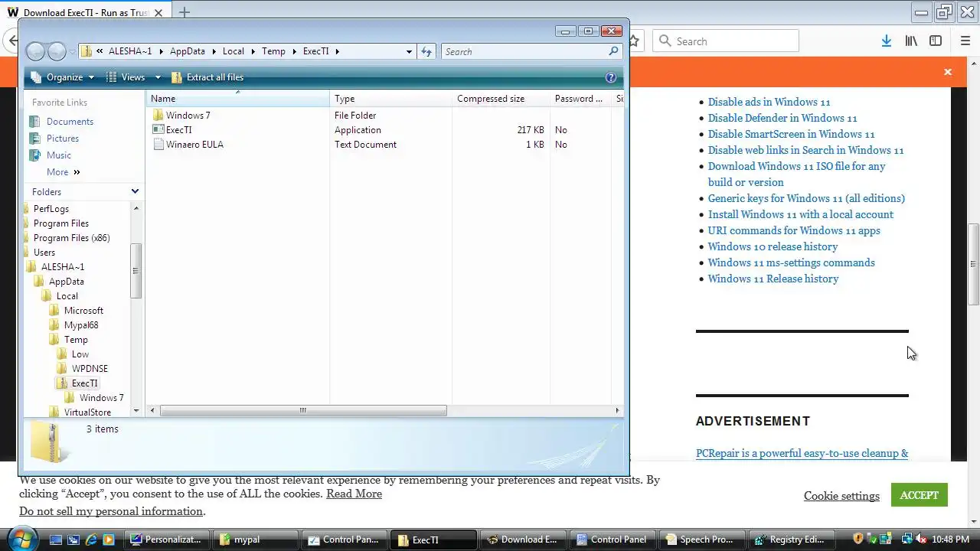Select Microsoft folder in tree

pyautogui.click(x=83, y=311)
